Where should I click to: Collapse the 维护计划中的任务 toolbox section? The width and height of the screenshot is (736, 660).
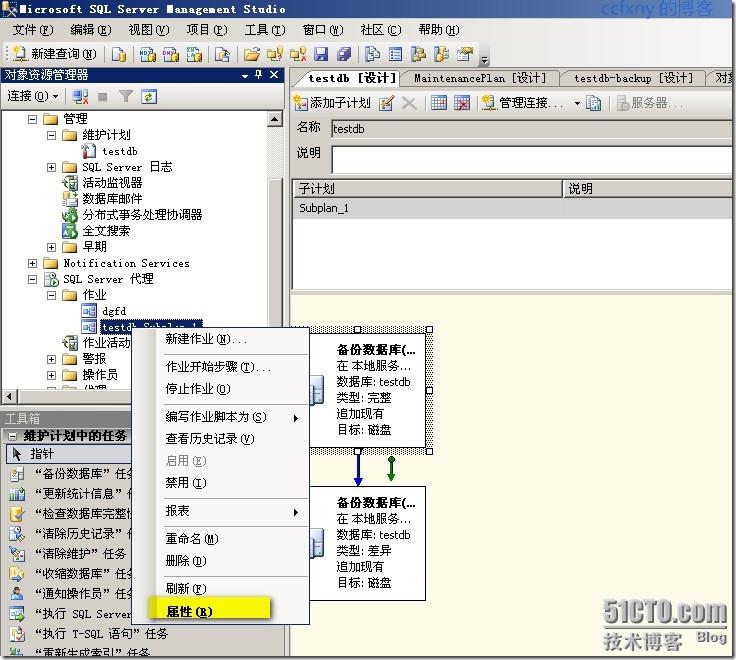13,436
